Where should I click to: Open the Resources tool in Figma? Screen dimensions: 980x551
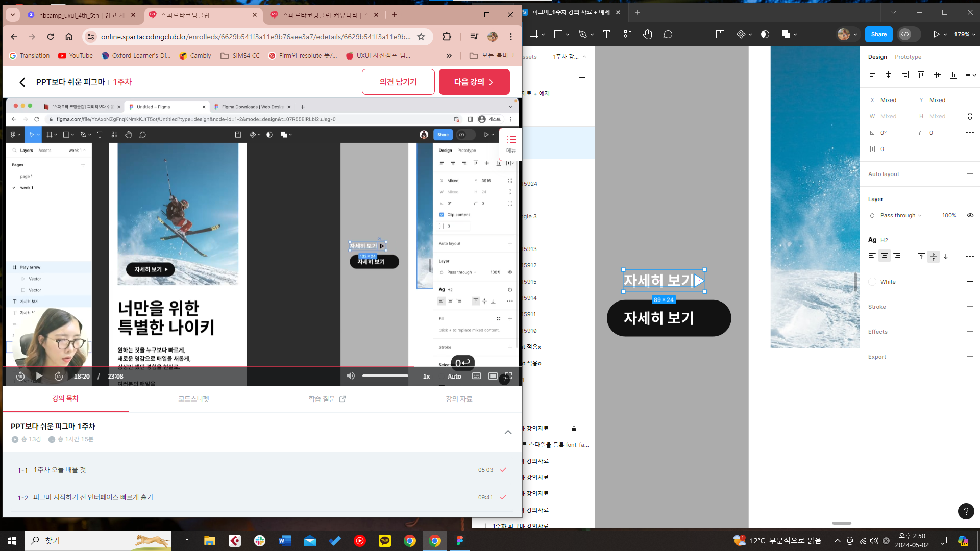pyautogui.click(x=628, y=34)
